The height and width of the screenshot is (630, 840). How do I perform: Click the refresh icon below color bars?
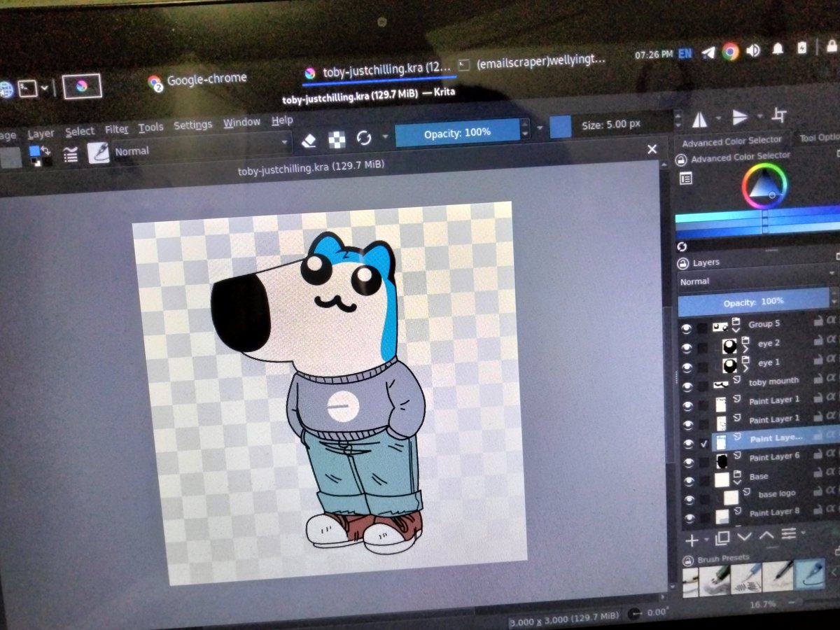click(682, 246)
